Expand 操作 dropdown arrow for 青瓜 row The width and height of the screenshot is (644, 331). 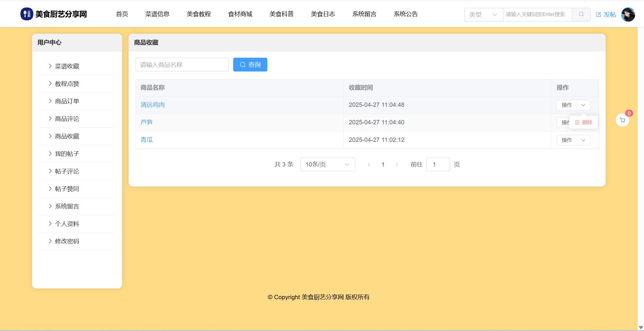[583, 140]
